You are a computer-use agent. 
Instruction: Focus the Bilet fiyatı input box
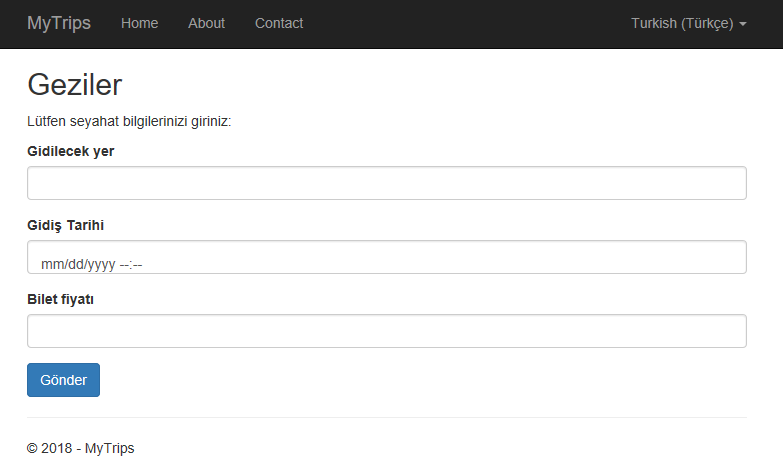pos(386,331)
